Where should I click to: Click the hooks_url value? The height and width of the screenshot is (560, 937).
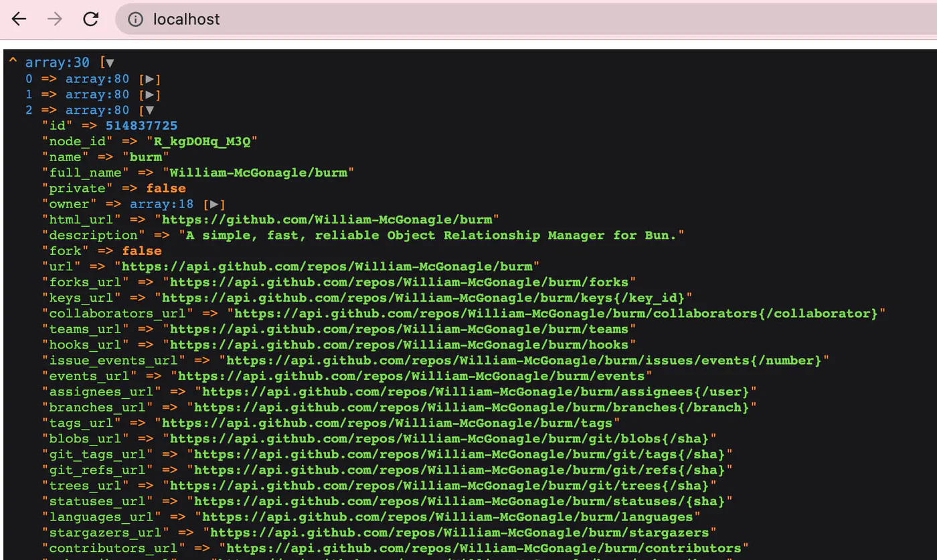click(400, 345)
